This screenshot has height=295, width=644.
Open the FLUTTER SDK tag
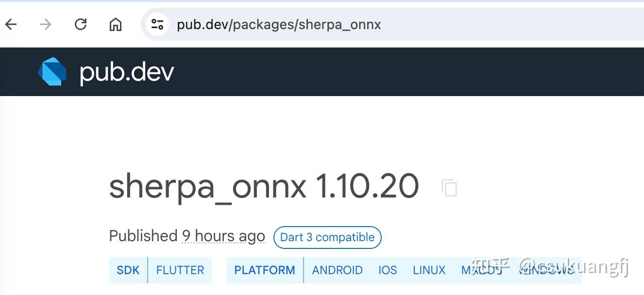(180, 270)
